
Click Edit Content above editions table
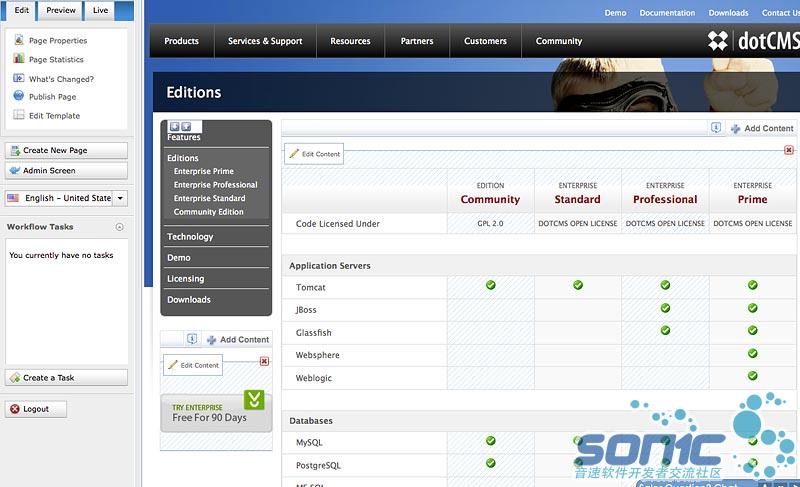pyautogui.click(x=314, y=154)
